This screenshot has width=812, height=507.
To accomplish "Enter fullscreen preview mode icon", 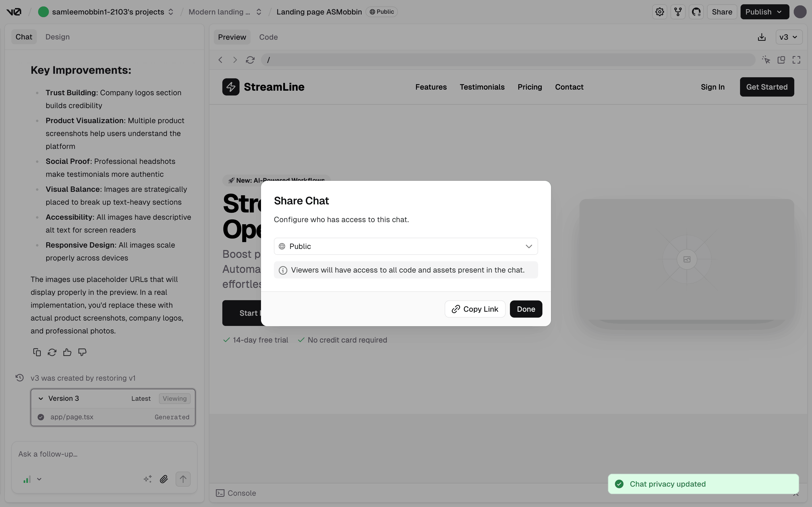I will point(796,60).
